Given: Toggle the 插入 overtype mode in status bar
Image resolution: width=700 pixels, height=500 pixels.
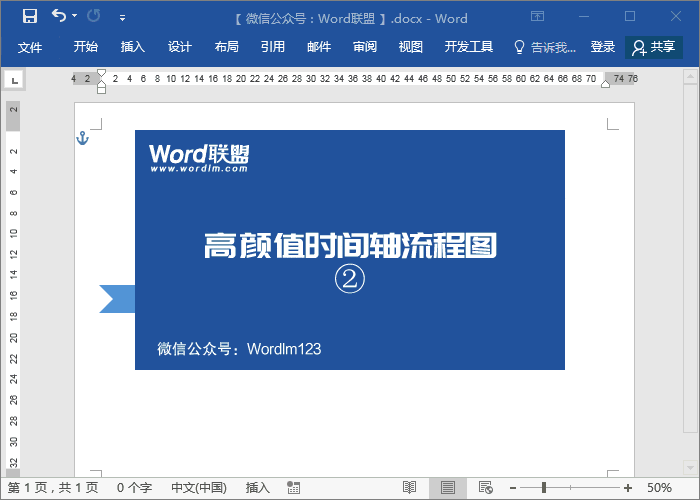Looking at the screenshot, I should point(258,488).
